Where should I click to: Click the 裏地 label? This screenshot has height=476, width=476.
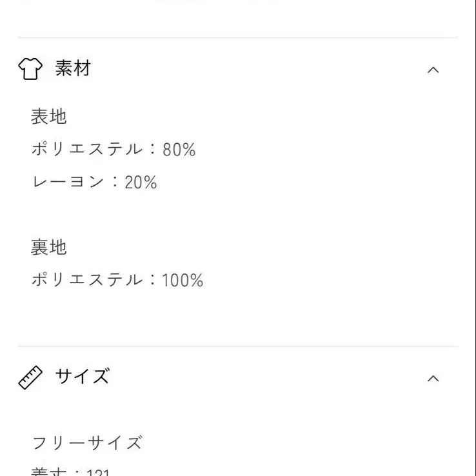pyautogui.click(x=49, y=247)
